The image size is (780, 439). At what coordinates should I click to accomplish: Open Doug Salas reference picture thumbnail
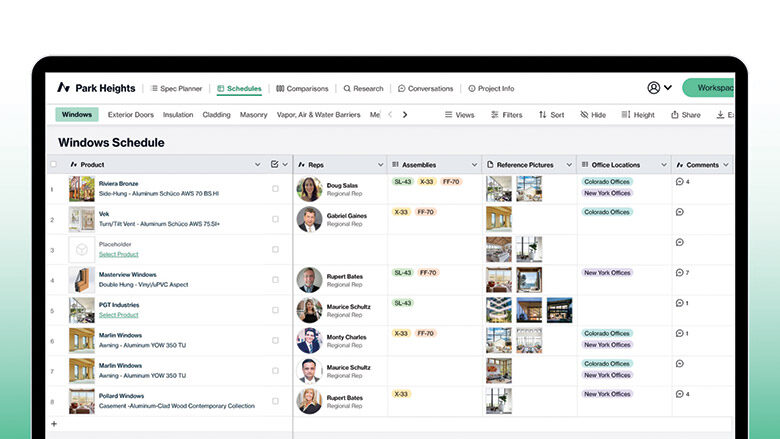tap(499, 189)
